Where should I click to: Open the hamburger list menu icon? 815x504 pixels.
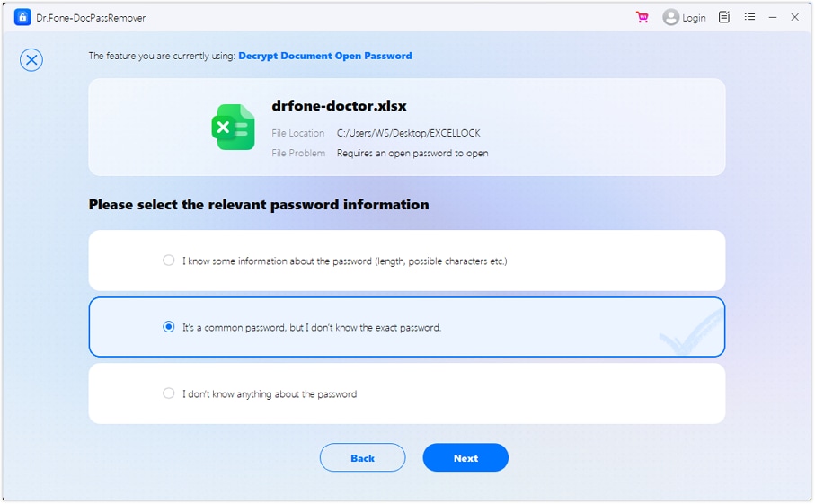coord(749,17)
